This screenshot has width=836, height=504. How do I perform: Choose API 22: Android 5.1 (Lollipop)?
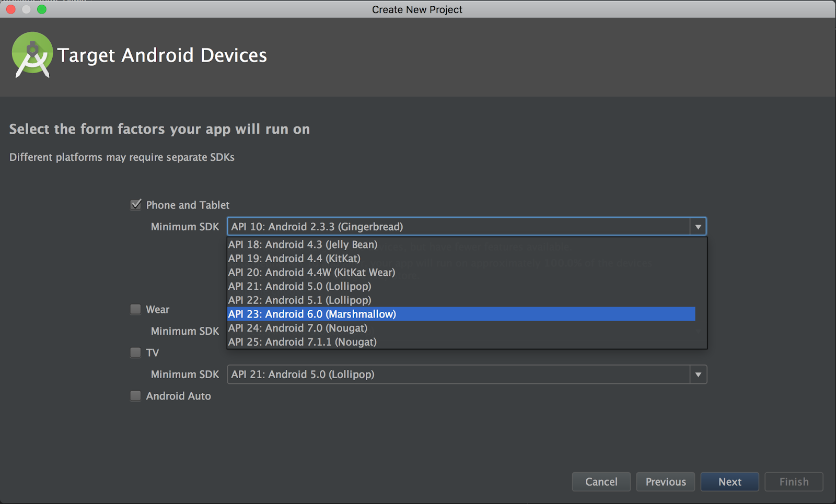[300, 300]
